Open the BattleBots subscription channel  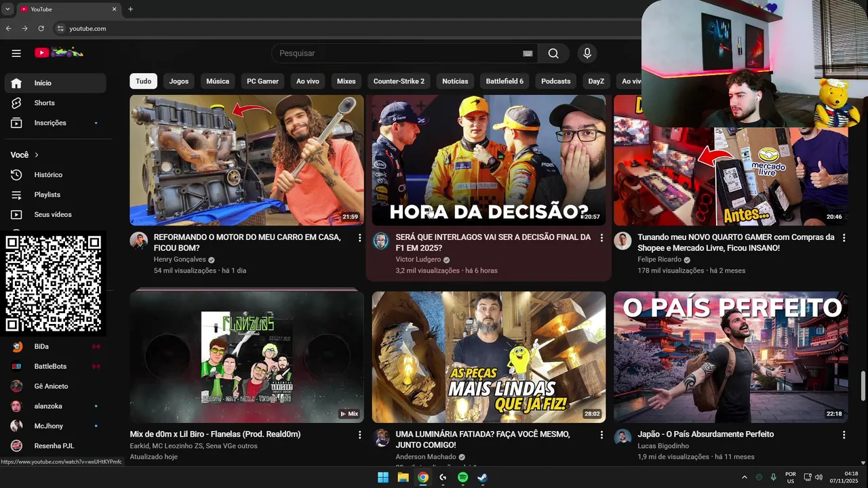(x=56, y=366)
